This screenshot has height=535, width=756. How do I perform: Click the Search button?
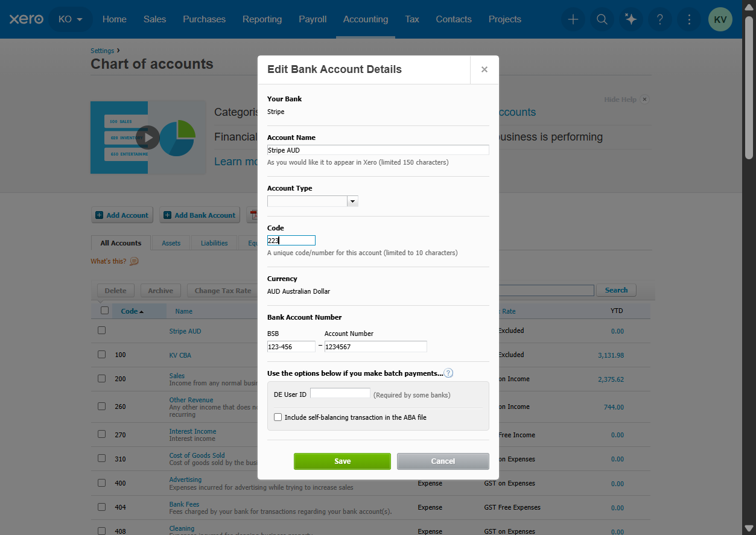pyautogui.click(x=616, y=290)
